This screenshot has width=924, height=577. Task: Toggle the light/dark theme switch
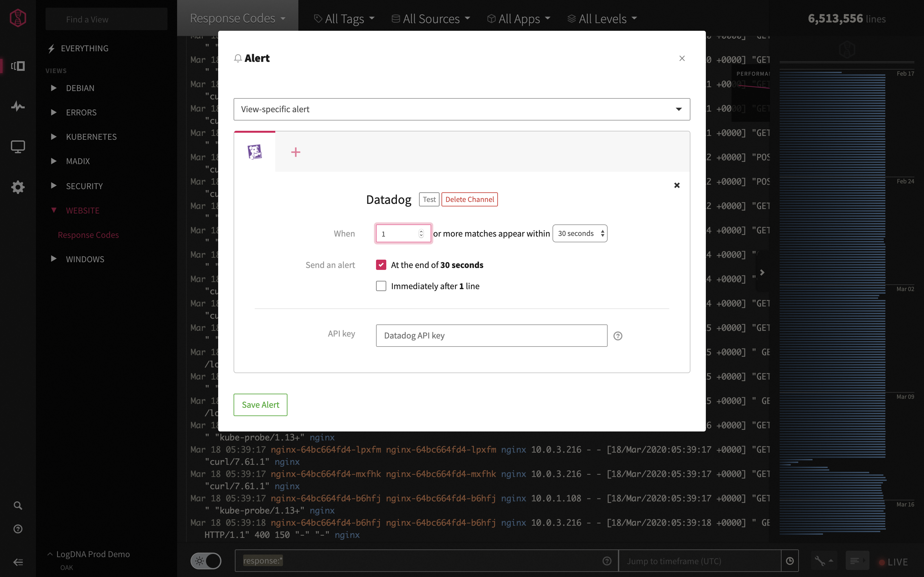click(x=206, y=561)
